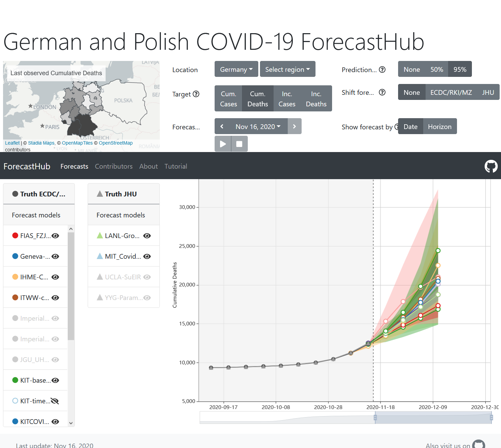Click the left handle of chart range slider
Image resolution: width=501 pixels, height=448 pixels.
(x=375, y=418)
